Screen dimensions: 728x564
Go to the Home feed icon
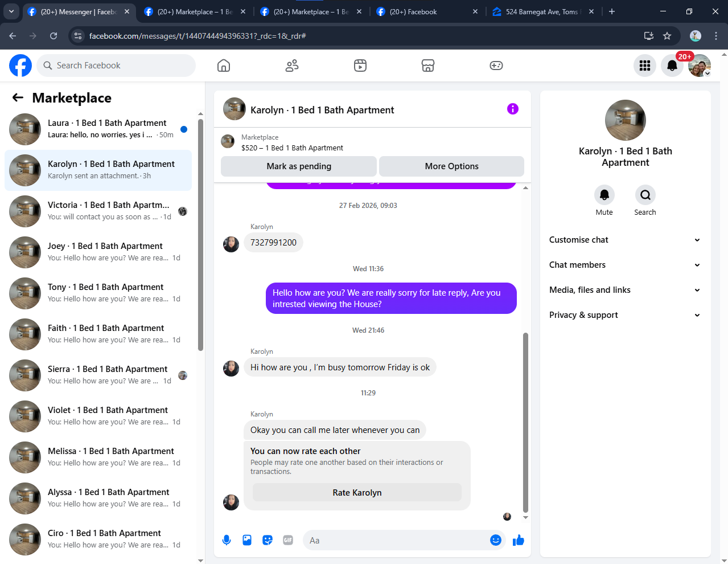point(224,66)
